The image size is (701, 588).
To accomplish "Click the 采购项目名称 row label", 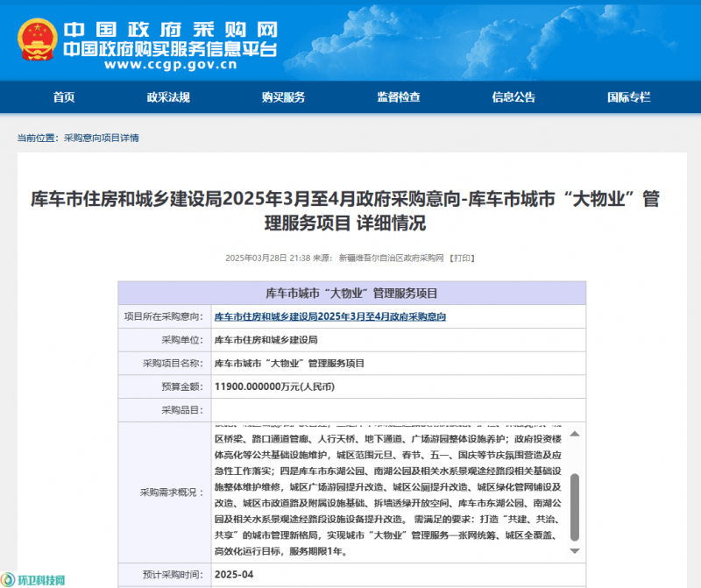I will point(173,363).
